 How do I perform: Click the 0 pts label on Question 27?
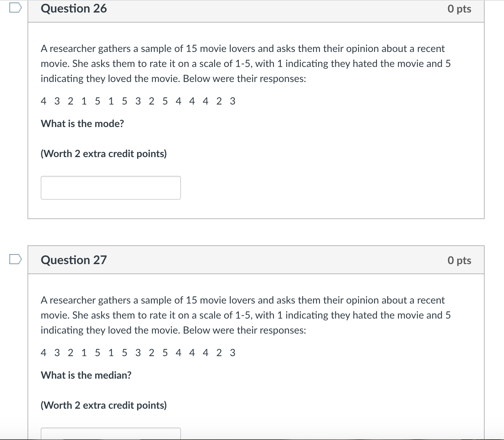tap(460, 260)
